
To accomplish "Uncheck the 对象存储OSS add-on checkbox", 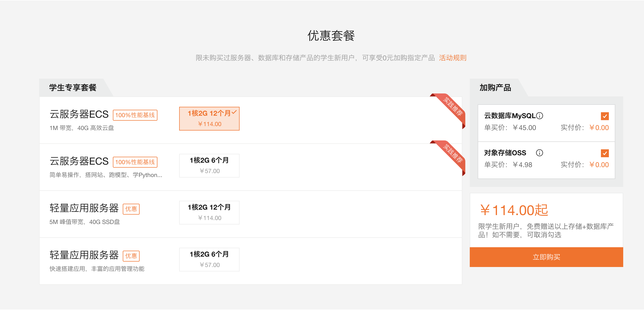I will tap(604, 153).
